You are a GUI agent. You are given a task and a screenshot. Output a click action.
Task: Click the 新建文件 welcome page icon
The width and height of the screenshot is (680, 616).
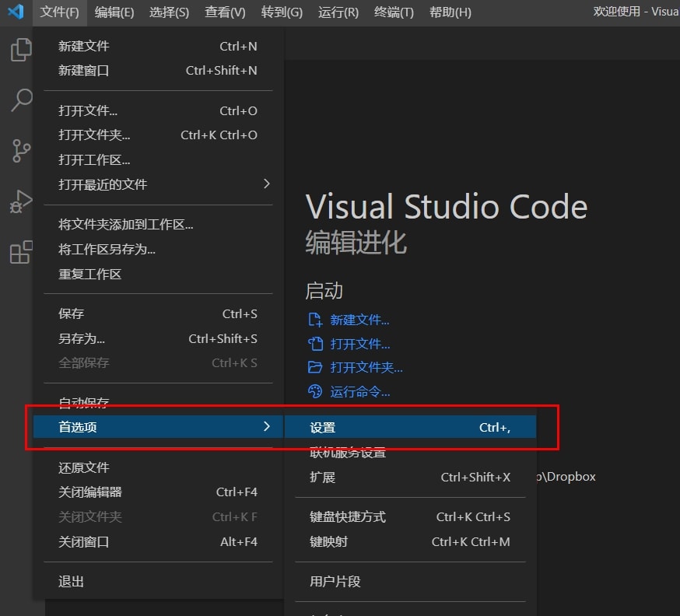[315, 320]
